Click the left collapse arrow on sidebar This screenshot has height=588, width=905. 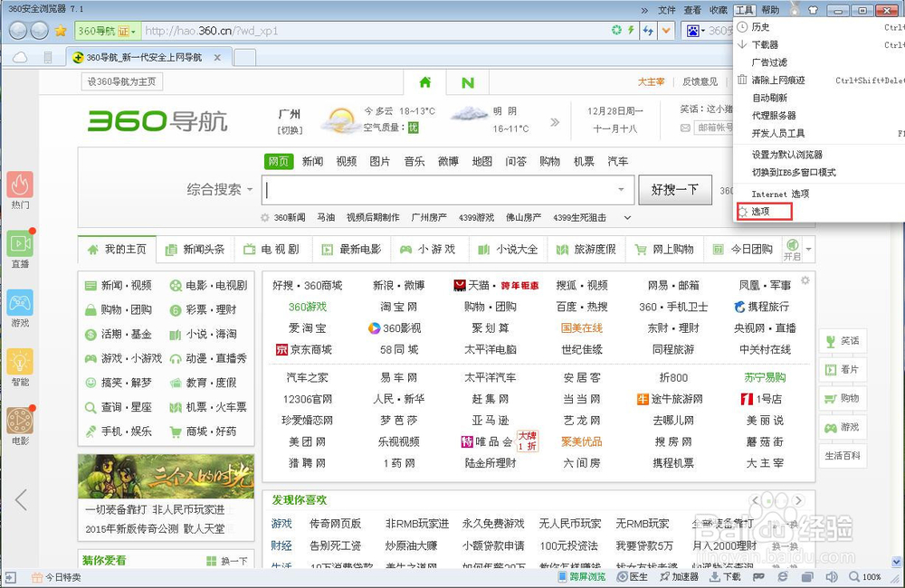click(x=22, y=499)
